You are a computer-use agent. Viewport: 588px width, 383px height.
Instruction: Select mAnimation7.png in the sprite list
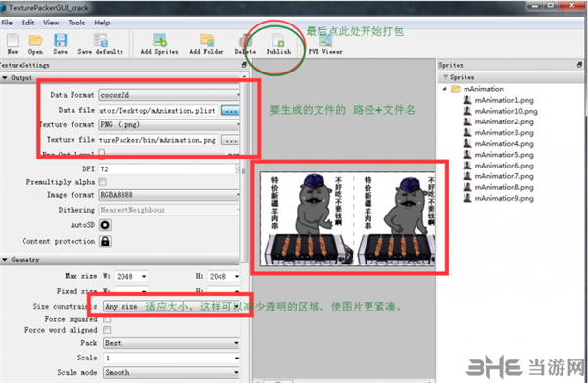(504, 176)
